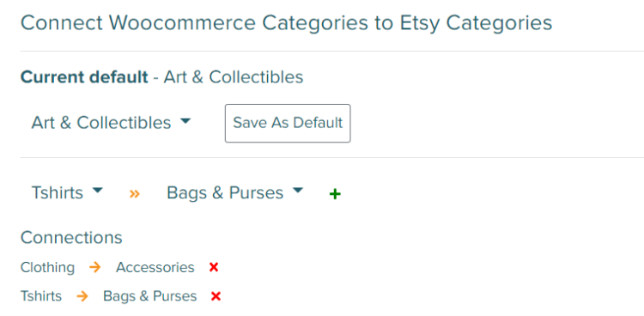Delete the Tshirts to Bags & Purses connection
The height and width of the screenshot is (316, 644).
click(216, 296)
